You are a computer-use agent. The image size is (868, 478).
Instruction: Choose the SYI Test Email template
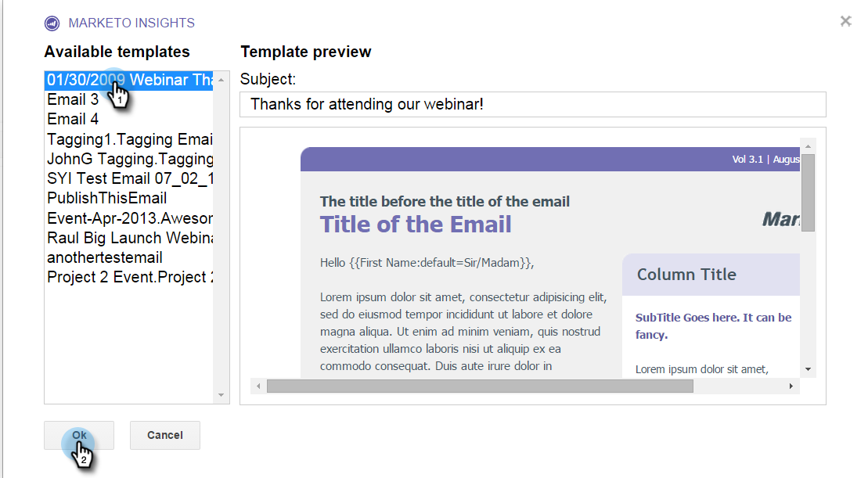click(129, 178)
